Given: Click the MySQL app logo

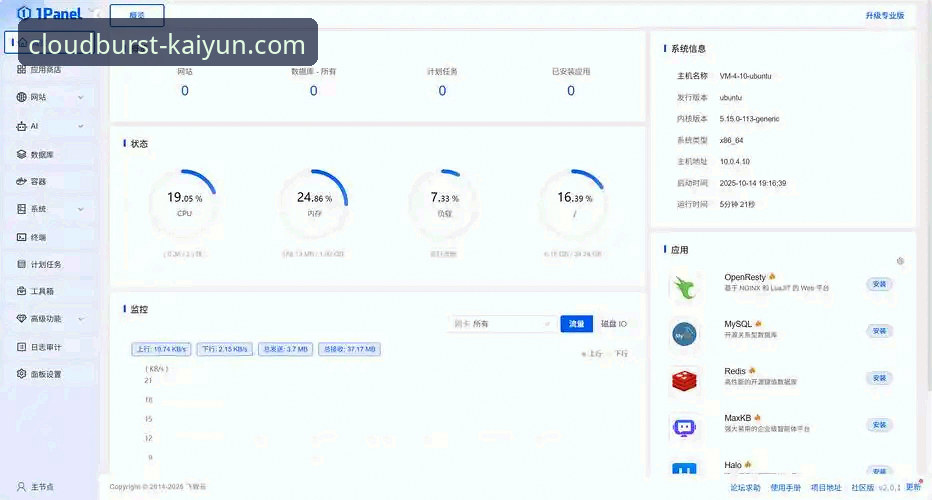Looking at the screenshot, I should (x=684, y=334).
